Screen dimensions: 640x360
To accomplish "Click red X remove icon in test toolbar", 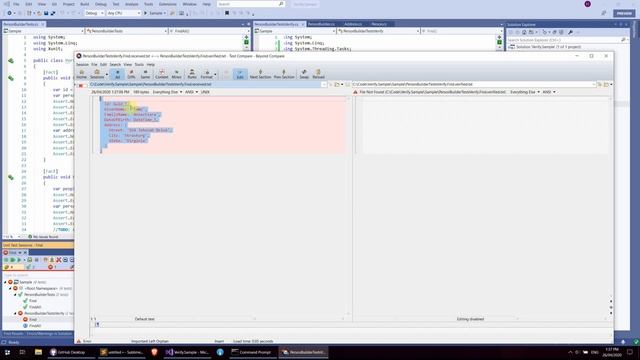I will 58,260.
